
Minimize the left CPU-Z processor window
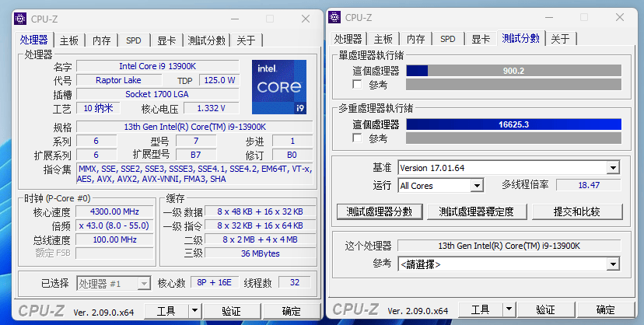[x=234, y=18]
